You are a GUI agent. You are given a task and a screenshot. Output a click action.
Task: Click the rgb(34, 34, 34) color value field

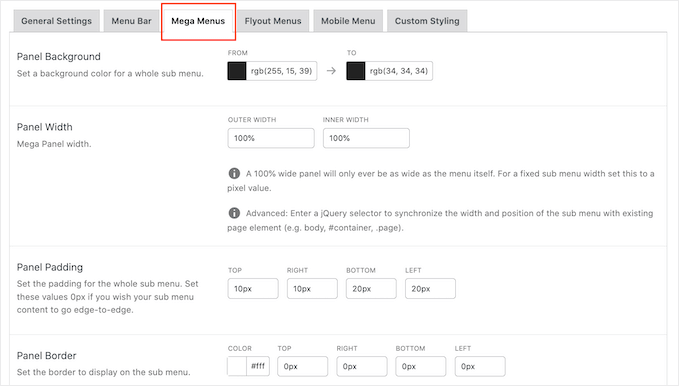point(399,71)
